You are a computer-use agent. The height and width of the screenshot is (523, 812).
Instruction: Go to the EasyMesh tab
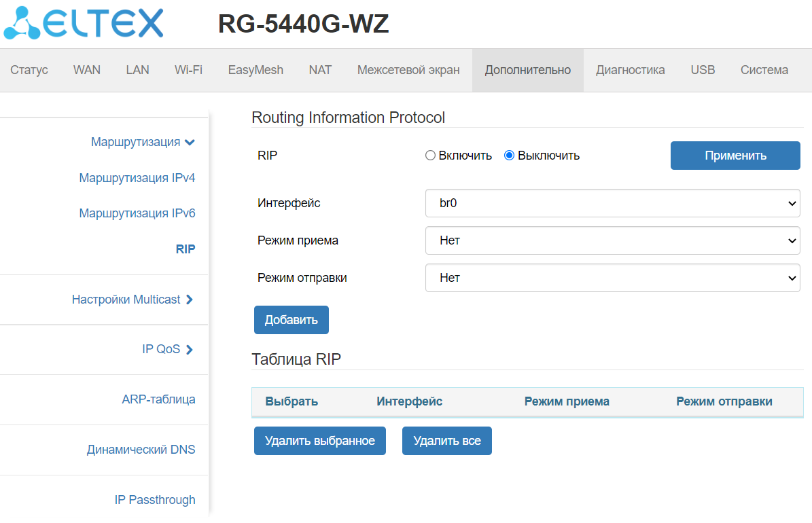255,70
